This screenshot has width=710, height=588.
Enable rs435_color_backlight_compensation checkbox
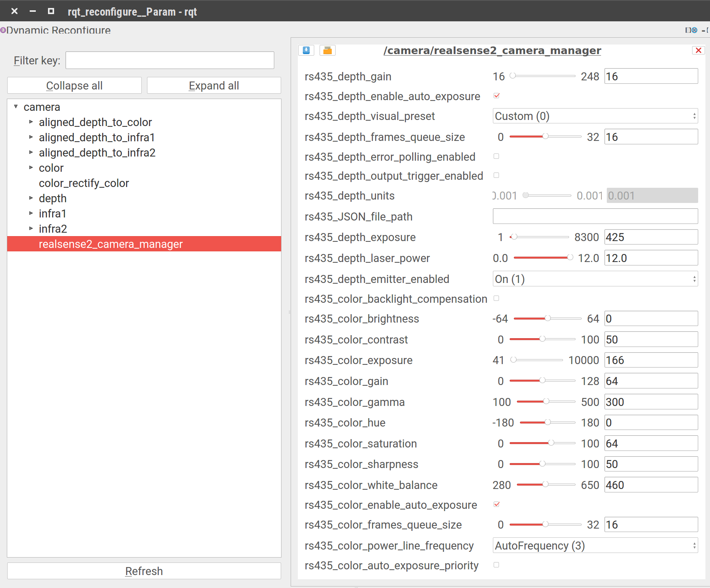click(496, 298)
